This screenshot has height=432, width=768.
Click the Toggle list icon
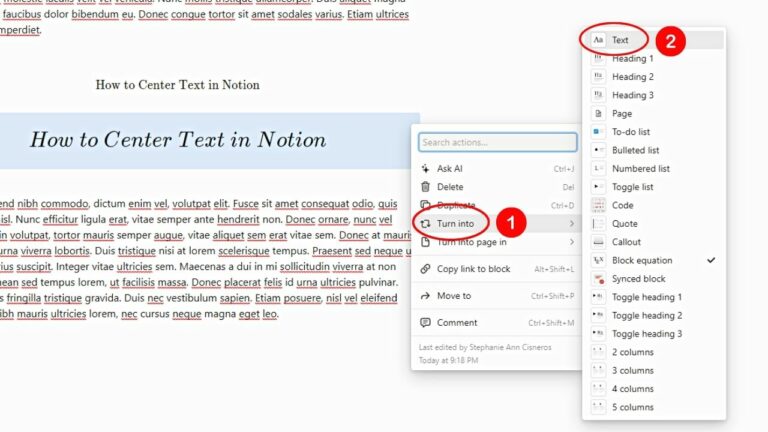click(598, 187)
